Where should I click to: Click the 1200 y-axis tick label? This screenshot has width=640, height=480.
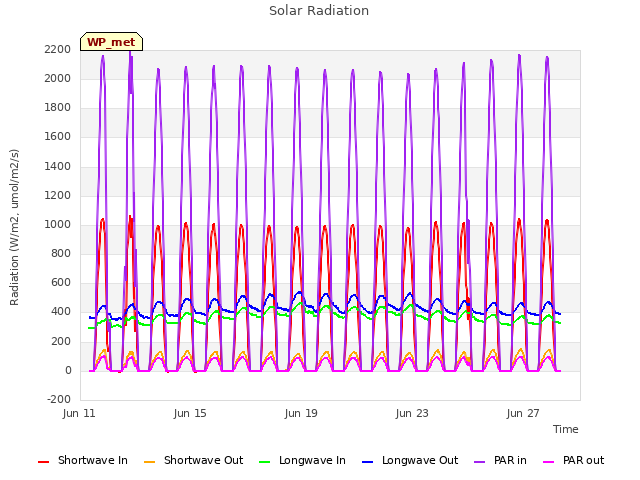(58, 196)
